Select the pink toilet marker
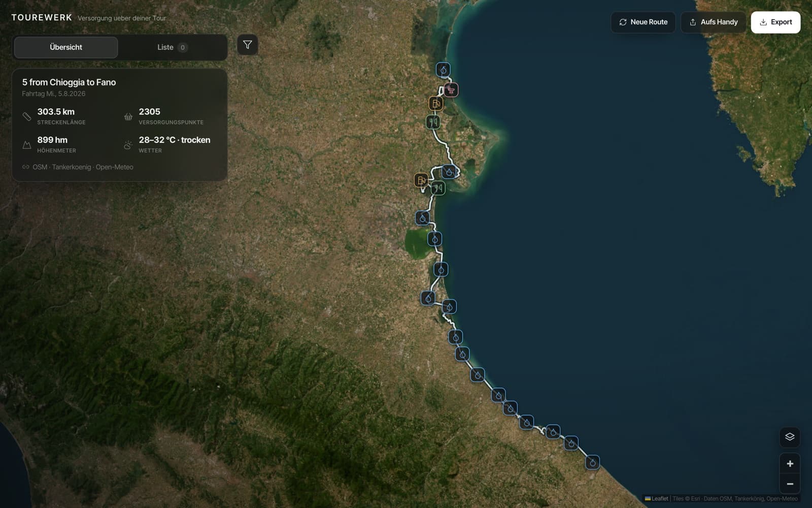Screen dimensions: 812x508 451,90
